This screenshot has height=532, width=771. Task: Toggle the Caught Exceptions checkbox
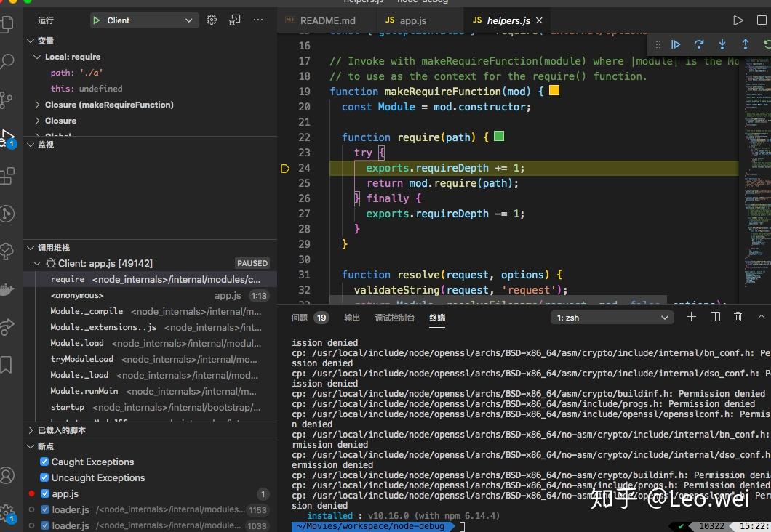click(44, 462)
